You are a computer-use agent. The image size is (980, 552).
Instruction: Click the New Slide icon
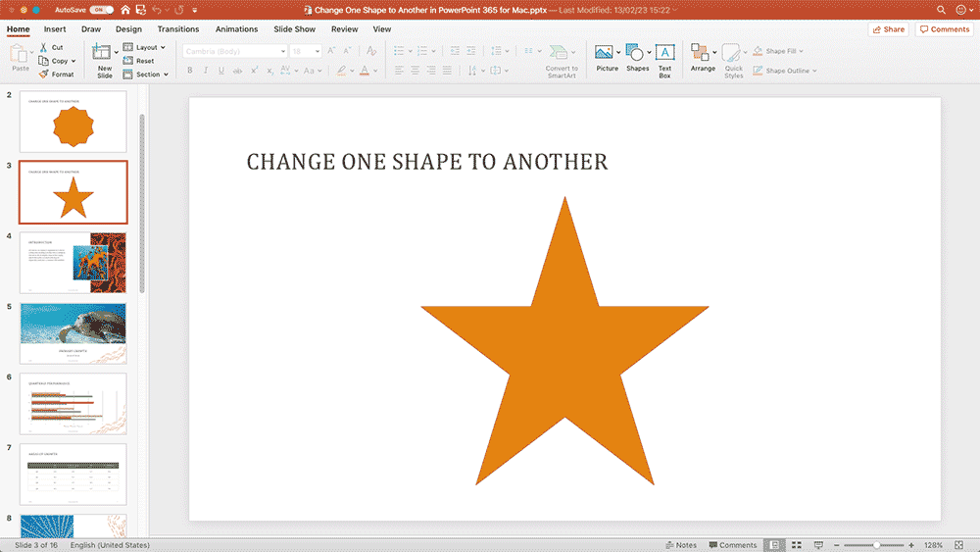coord(103,54)
